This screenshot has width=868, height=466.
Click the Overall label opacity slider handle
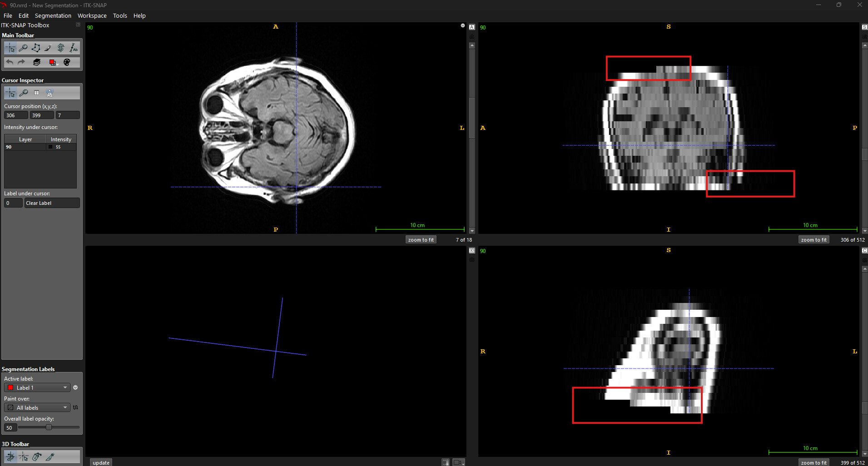point(49,427)
